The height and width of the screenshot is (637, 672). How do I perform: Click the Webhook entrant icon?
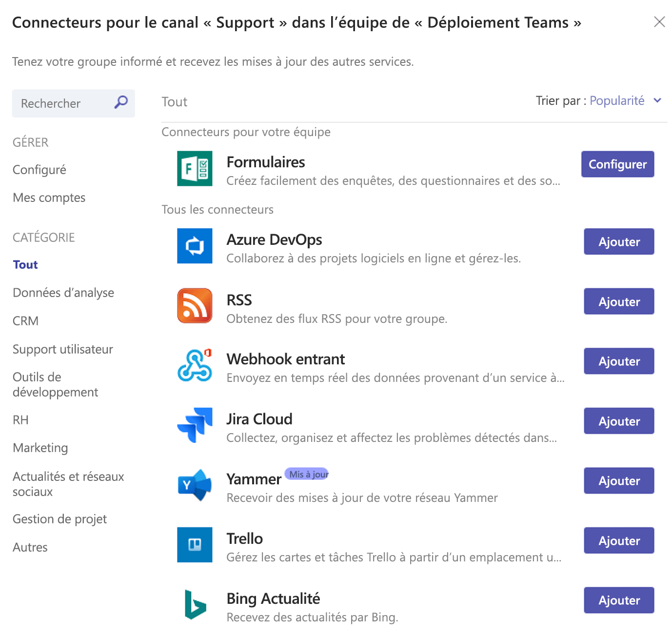pyautogui.click(x=195, y=365)
